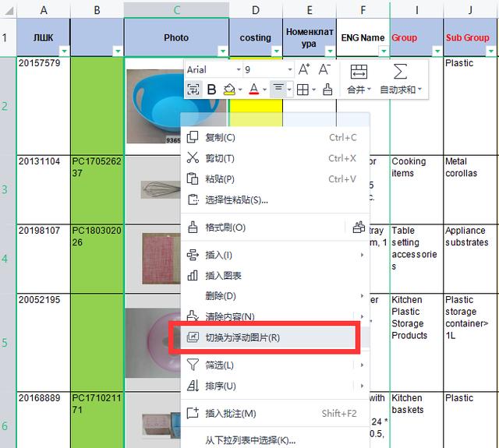The height and width of the screenshot is (448, 499).
Task: Click the borders grid icon
Action: click(x=303, y=90)
